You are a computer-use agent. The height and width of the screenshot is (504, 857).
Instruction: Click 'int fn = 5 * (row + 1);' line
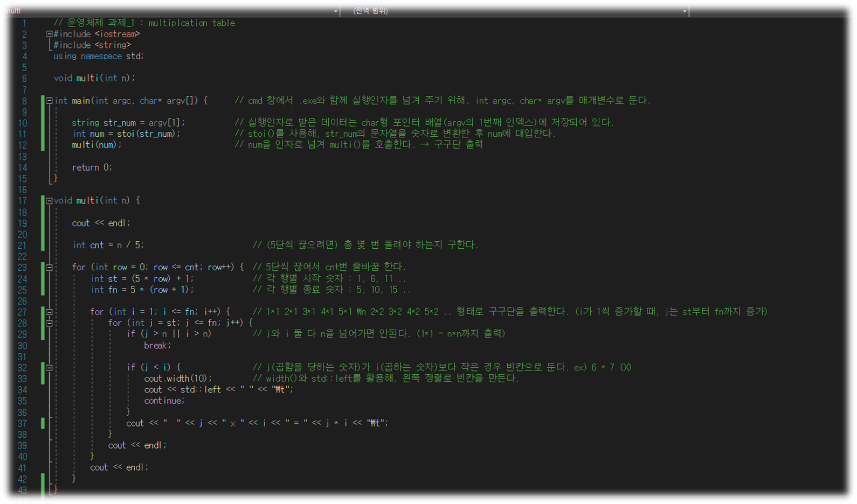142,290
